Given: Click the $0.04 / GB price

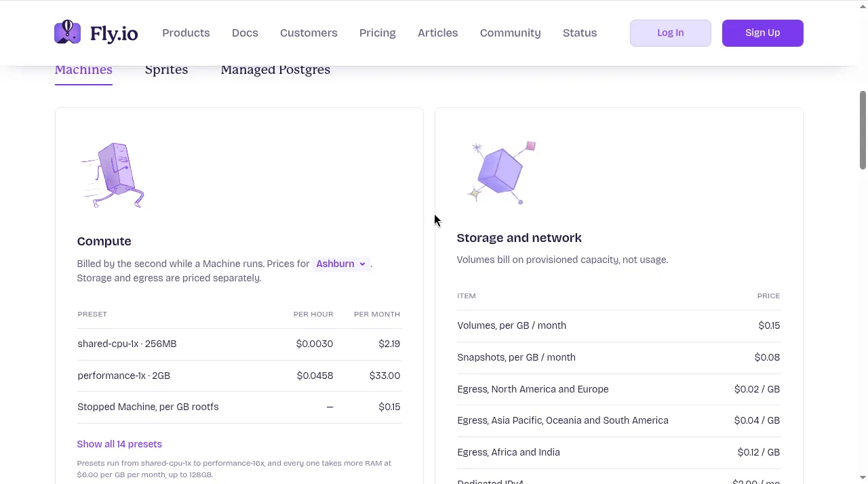Looking at the screenshot, I should (757, 420).
